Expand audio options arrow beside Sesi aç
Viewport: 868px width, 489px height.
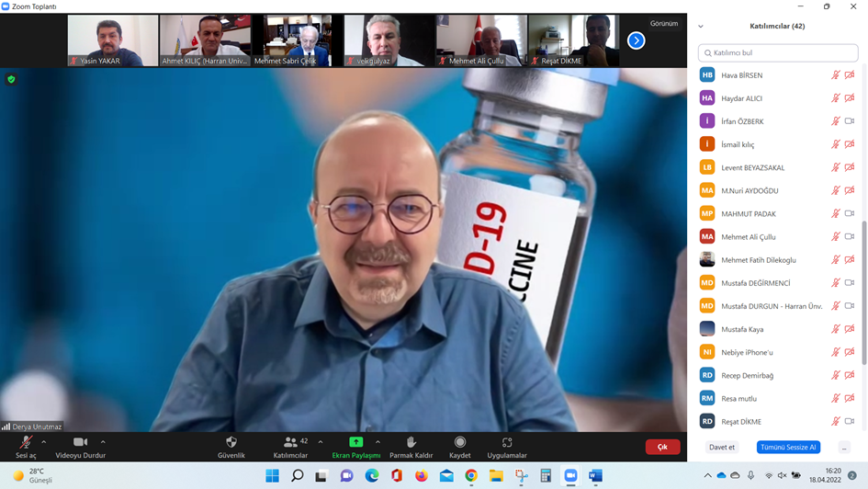pyautogui.click(x=44, y=442)
